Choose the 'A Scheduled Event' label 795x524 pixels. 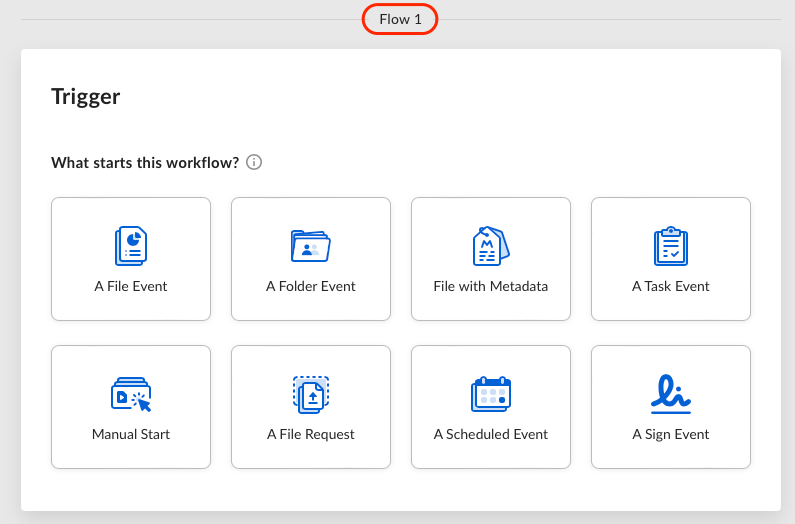tap(491, 434)
